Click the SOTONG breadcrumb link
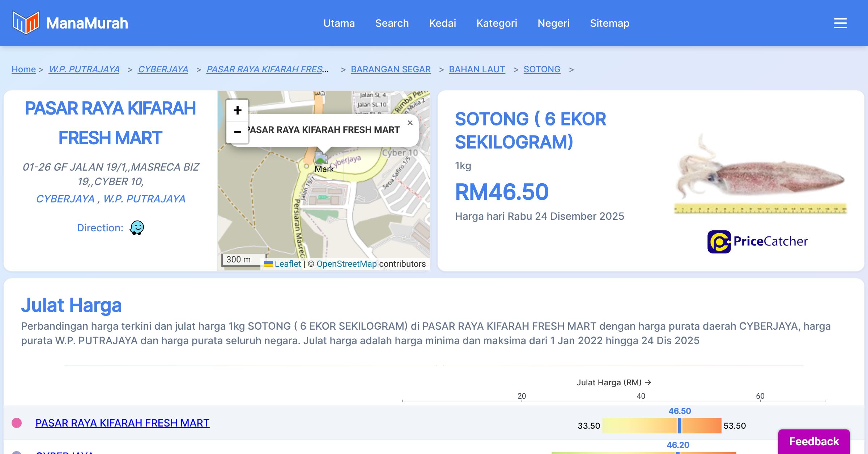Screen dimensions: 868x454 (x=542, y=69)
